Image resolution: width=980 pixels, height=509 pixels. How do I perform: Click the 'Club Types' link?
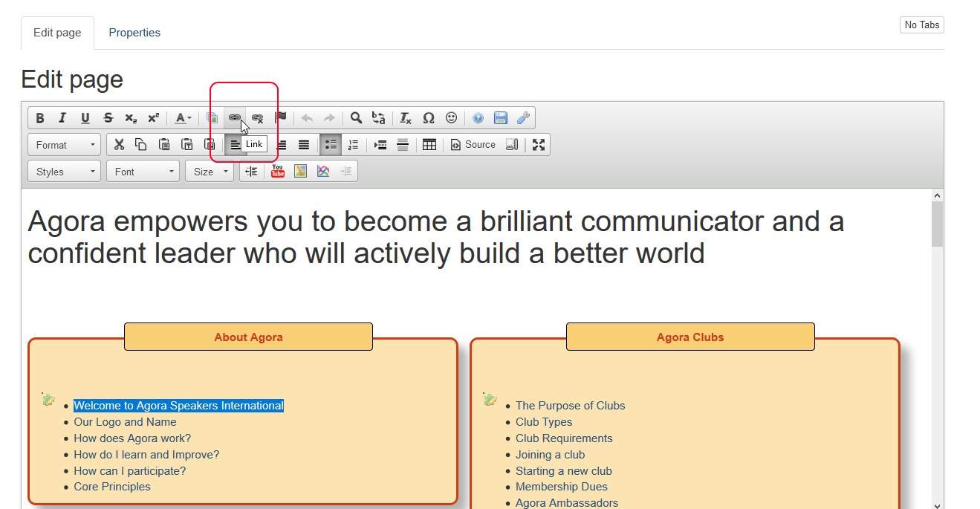click(544, 422)
